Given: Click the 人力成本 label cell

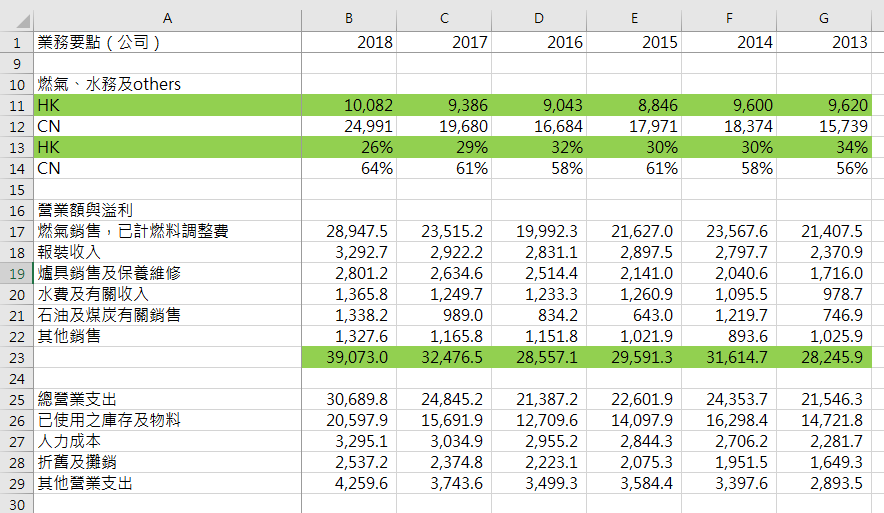Looking at the screenshot, I should pyautogui.click(x=167, y=441).
